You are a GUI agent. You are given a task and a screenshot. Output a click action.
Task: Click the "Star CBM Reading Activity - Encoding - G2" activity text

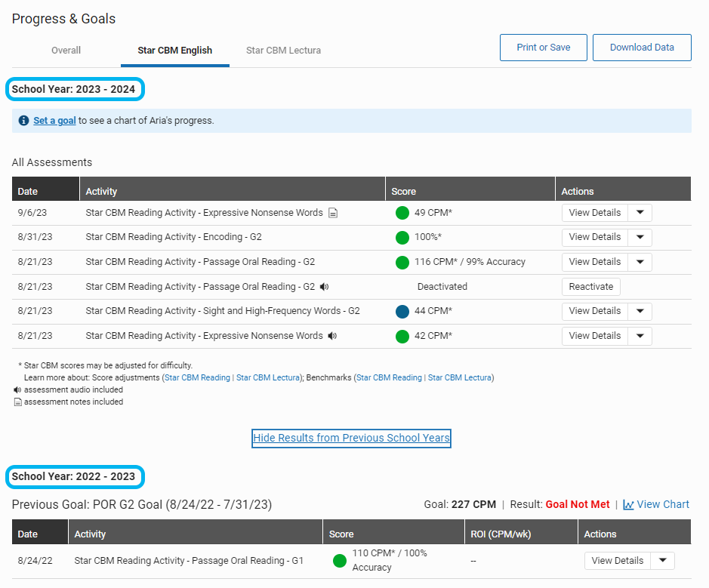174,237
